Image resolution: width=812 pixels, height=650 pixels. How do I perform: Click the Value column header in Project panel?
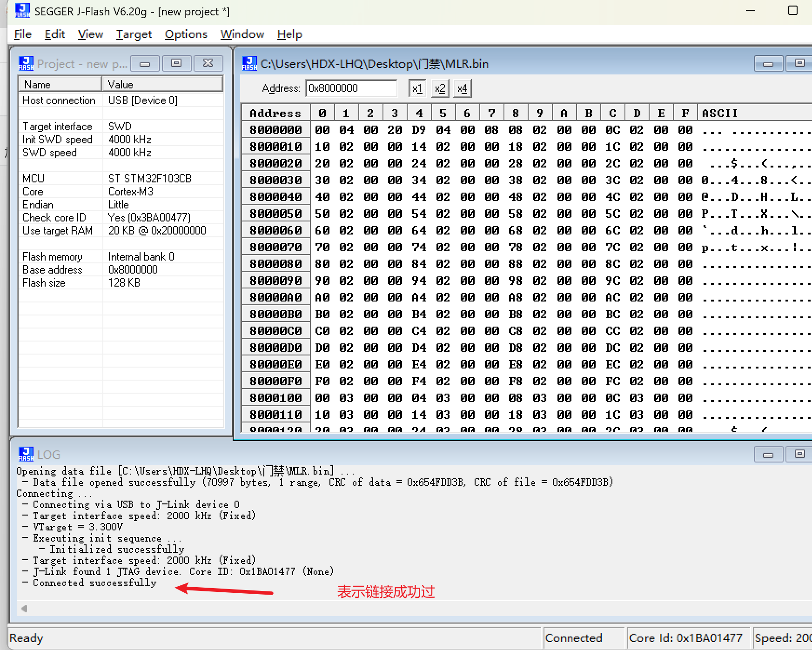point(163,84)
